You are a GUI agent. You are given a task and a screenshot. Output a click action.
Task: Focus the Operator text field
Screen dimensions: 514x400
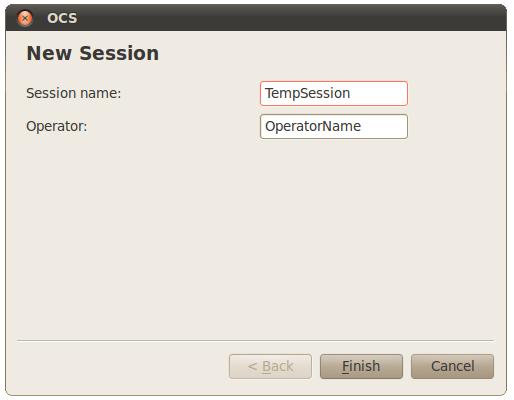coord(334,126)
